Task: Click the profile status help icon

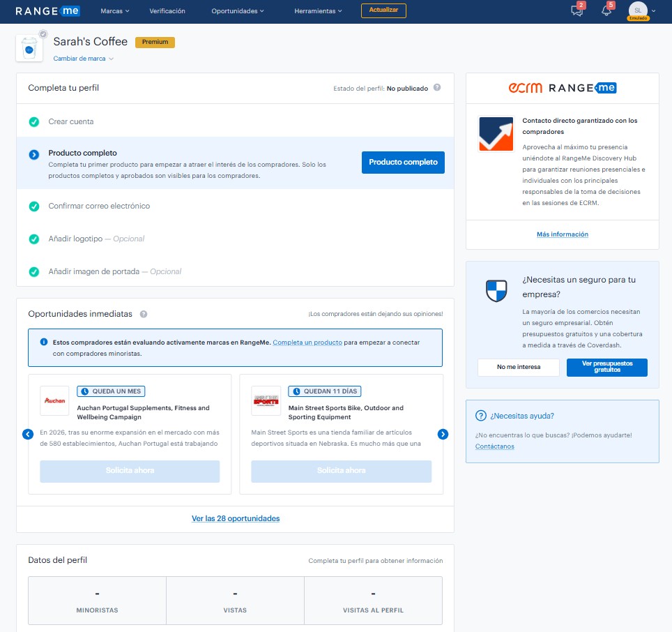Action: click(437, 88)
